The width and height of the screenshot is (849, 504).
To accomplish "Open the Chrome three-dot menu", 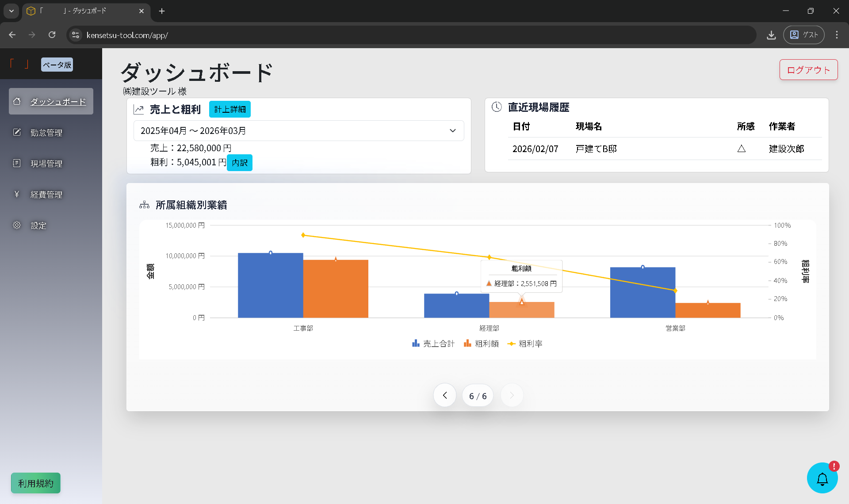I will click(x=837, y=34).
